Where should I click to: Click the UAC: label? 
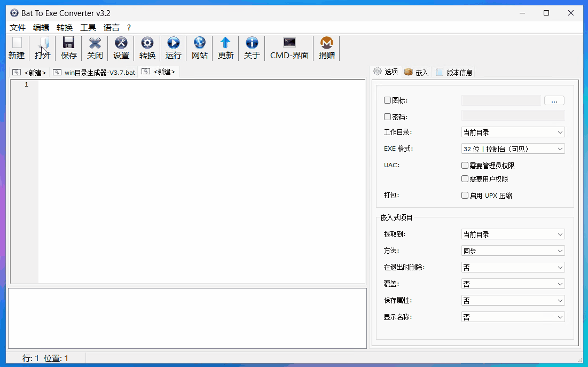click(x=391, y=165)
